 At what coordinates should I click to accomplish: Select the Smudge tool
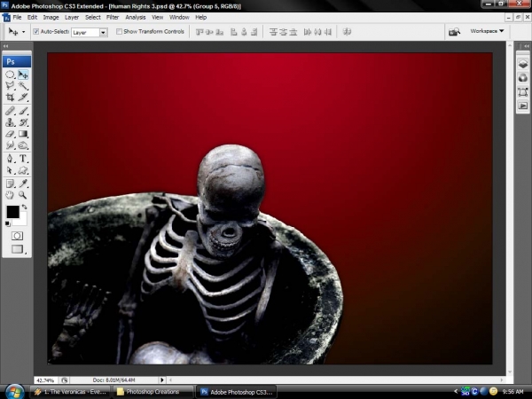point(10,145)
